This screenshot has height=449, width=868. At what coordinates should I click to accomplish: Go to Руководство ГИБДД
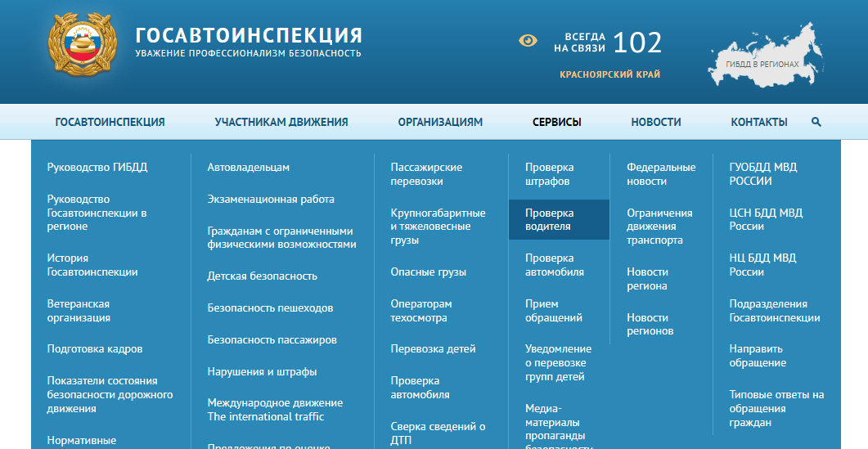[97, 167]
